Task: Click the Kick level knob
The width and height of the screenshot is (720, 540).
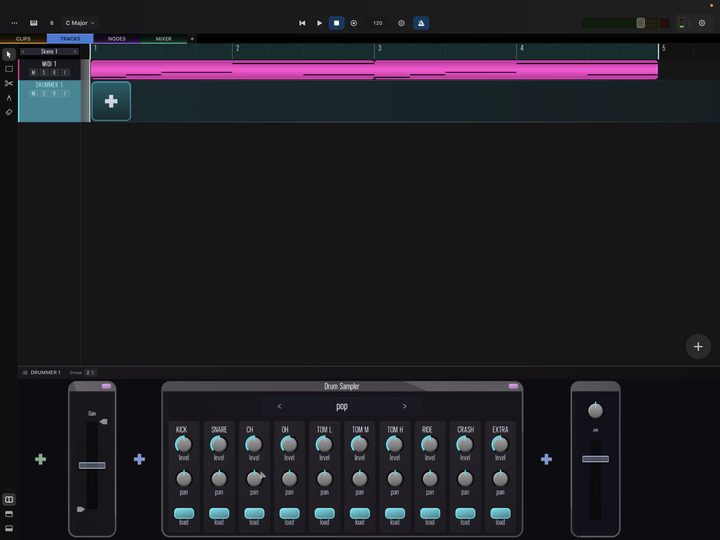Action: 184,444
